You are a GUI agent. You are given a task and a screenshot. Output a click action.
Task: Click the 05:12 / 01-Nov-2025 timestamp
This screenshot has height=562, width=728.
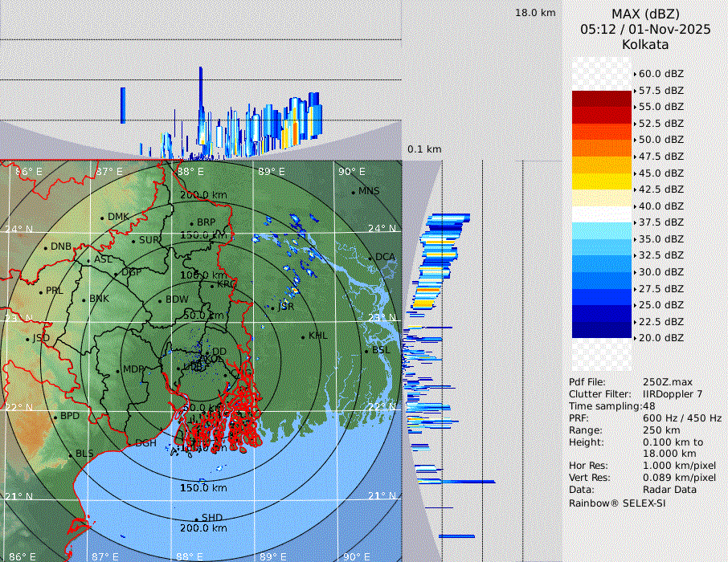(x=645, y=29)
